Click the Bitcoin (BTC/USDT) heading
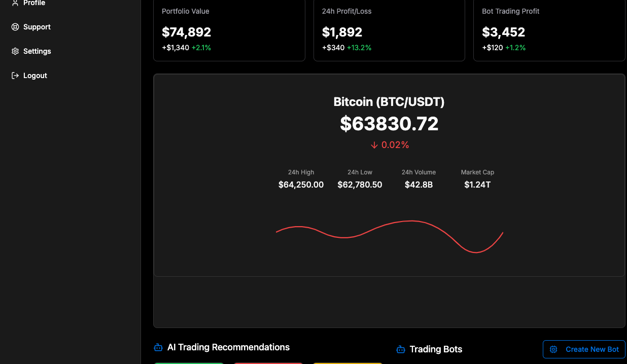This screenshot has width=627, height=364. click(x=389, y=102)
